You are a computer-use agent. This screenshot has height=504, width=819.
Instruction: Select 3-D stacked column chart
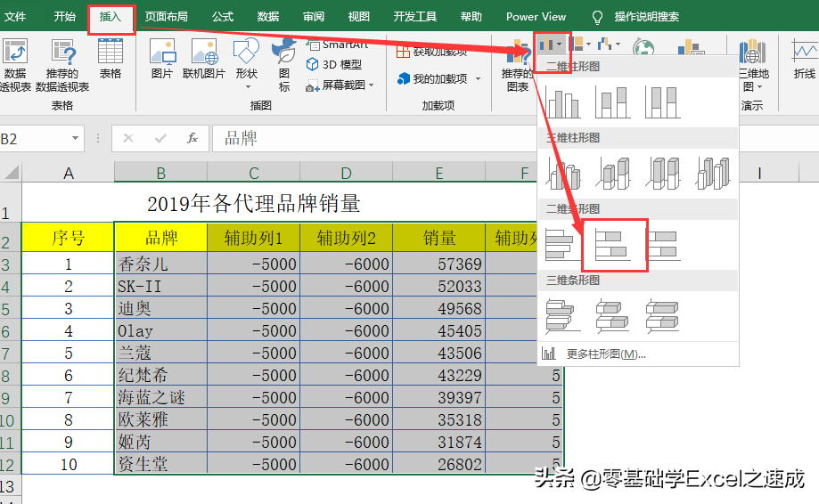point(612,174)
